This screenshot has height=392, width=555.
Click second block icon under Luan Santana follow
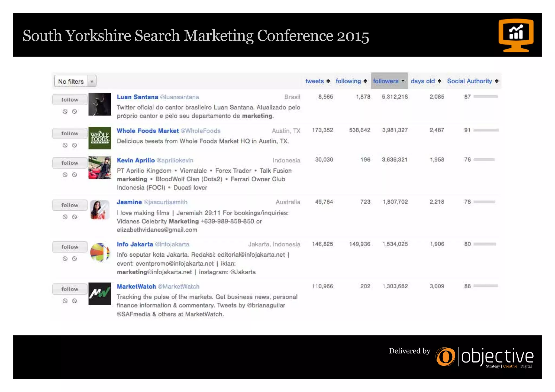(74, 111)
